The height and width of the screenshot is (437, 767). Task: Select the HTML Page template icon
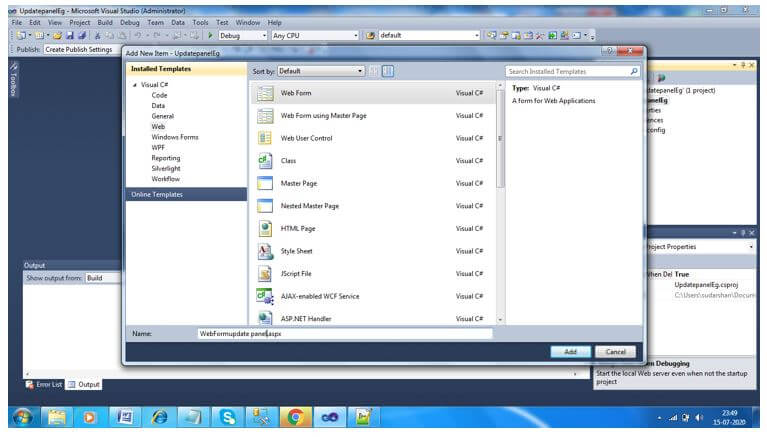265,229
